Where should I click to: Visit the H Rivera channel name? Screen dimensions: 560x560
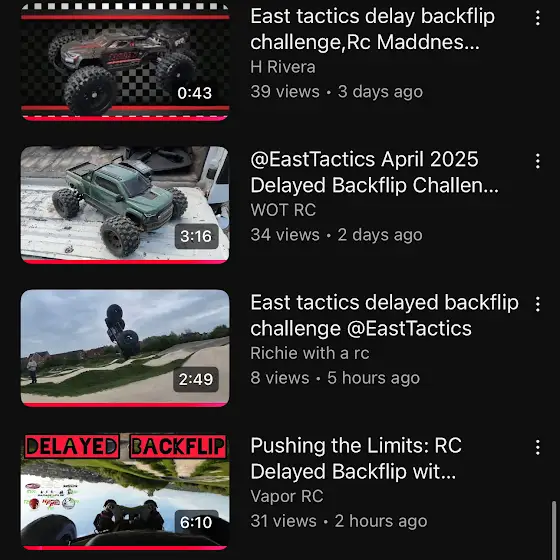click(x=283, y=67)
